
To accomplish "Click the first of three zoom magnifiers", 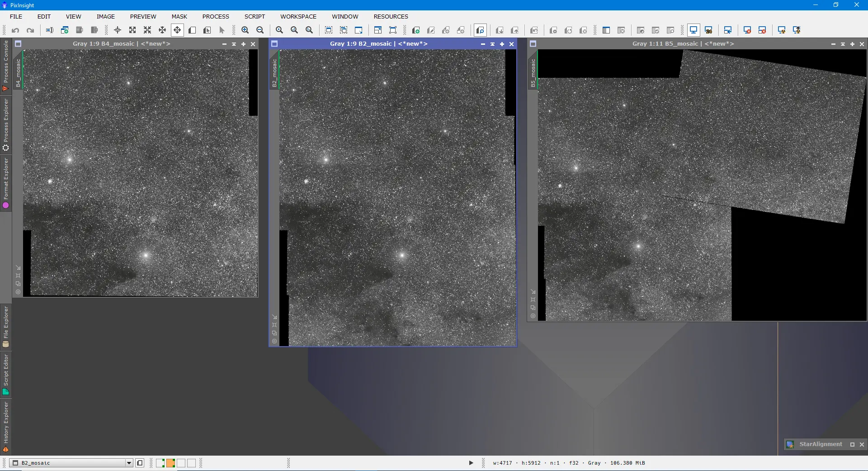I will click(279, 30).
